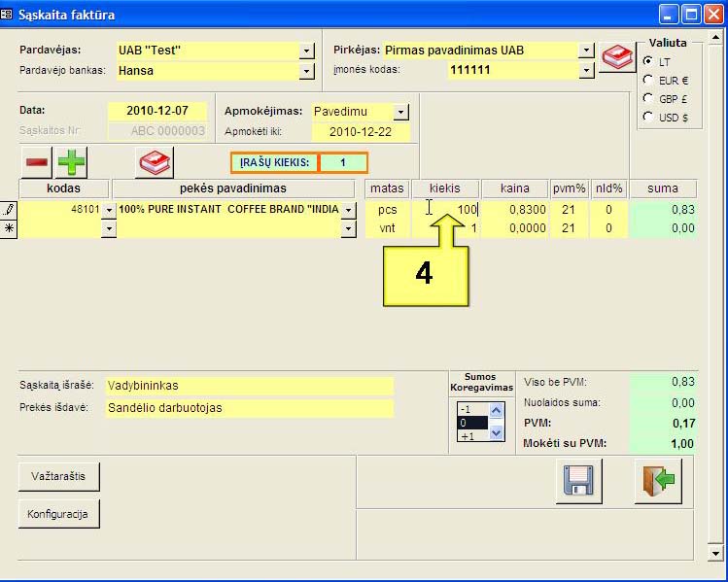Click the pekės pavadinimas column header

tap(233, 188)
